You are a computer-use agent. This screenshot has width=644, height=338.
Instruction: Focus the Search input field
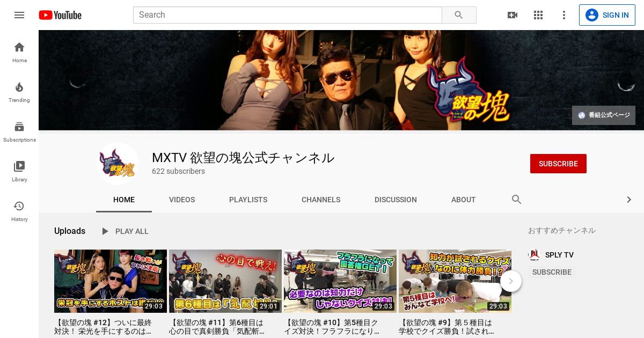(288, 15)
